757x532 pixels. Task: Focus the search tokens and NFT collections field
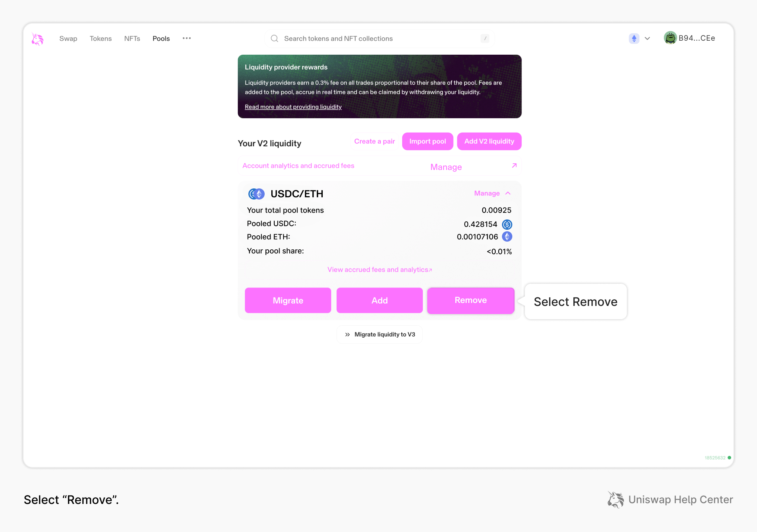[379, 38]
